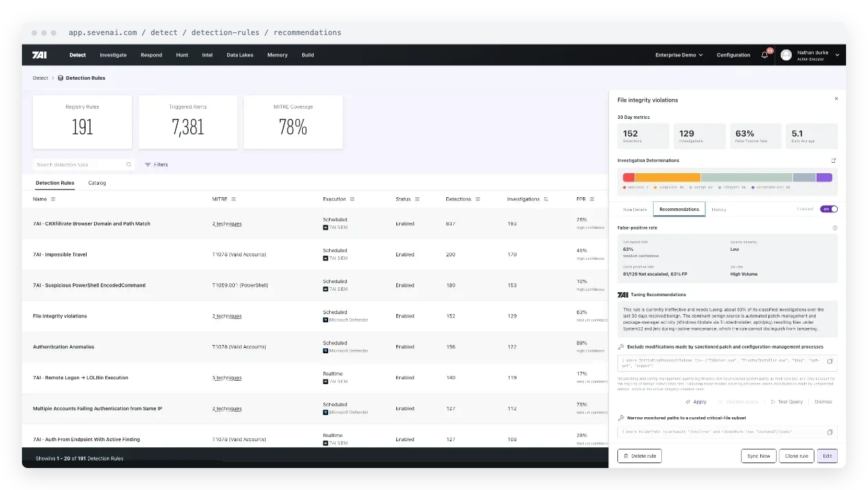The height and width of the screenshot is (490, 868).
Task: Click 7AI logo beside Tuning Recommendations
Action: pyautogui.click(x=623, y=295)
